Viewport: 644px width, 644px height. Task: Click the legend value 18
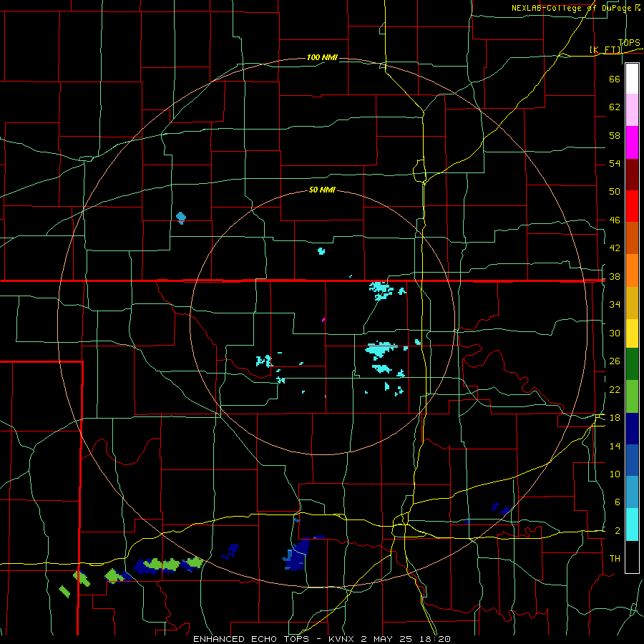[x=615, y=418]
